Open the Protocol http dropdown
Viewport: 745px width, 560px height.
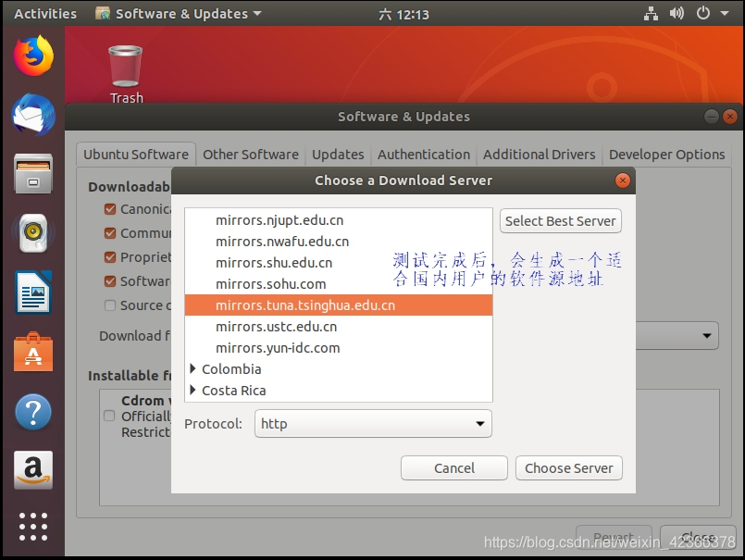point(373,424)
